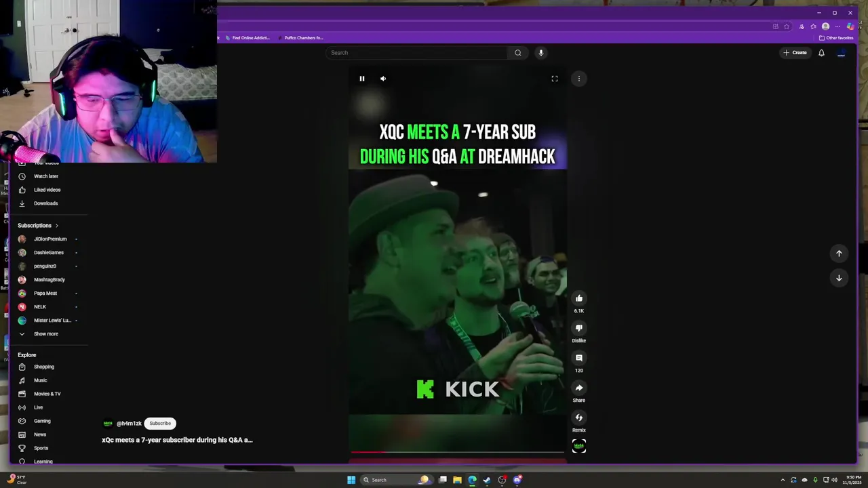Expand the Subscriptions section chevron
Screen dimensions: 868x488
[x=57, y=226]
